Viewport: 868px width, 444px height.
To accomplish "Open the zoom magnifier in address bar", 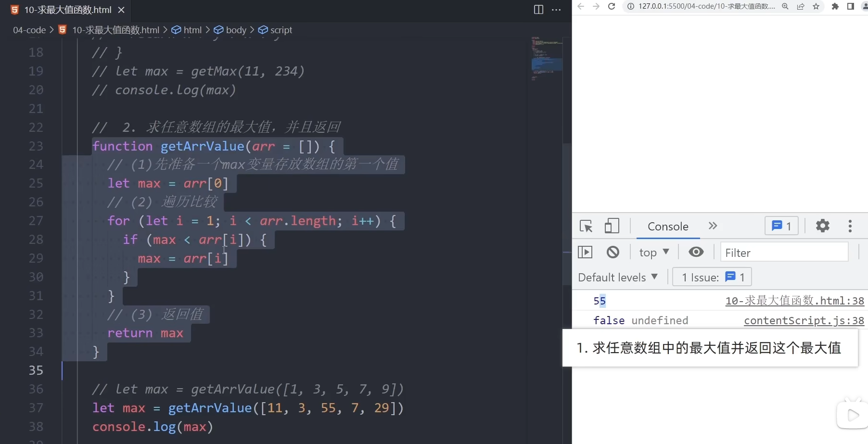I will click(x=785, y=6).
